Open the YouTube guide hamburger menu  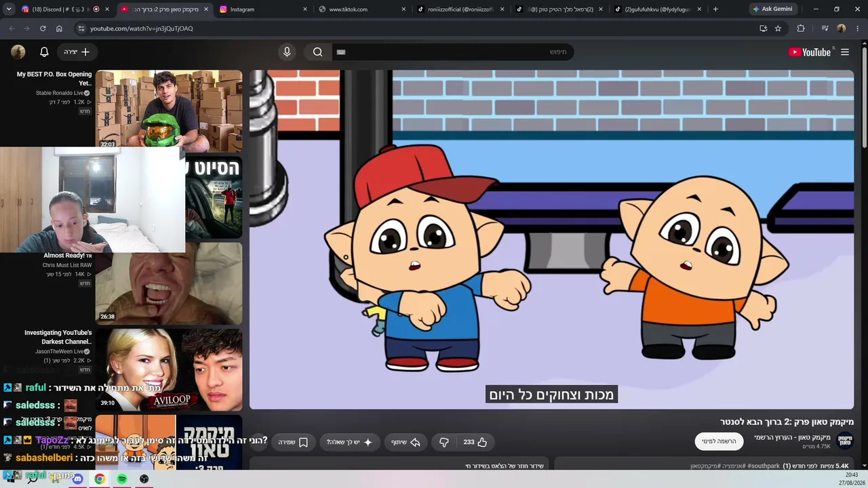coord(845,52)
